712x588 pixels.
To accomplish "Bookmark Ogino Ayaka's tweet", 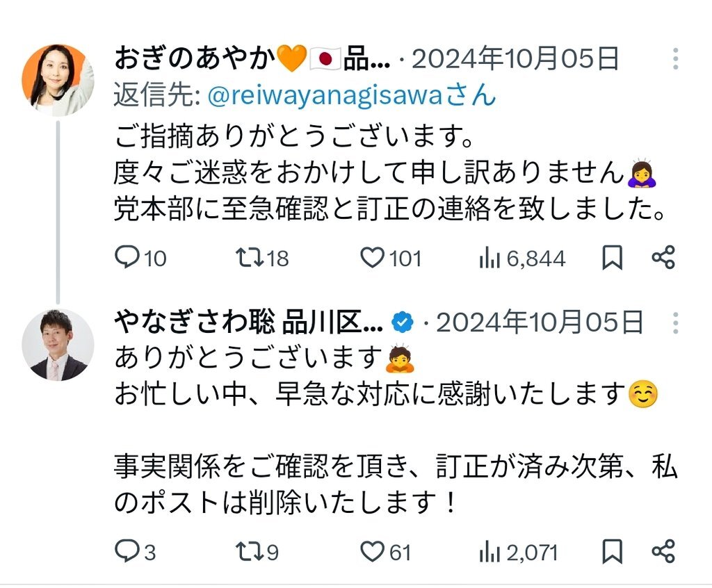I will pyautogui.click(x=612, y=257).
